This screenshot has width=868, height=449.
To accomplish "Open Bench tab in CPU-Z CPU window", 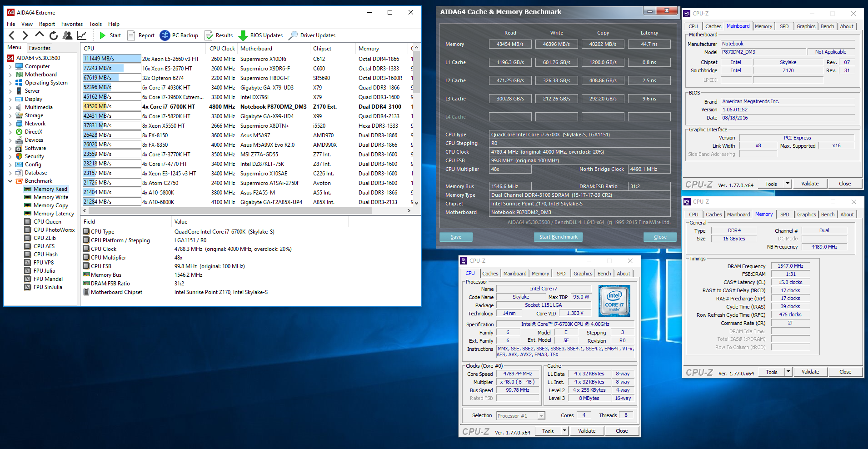I will click(604, 274).
